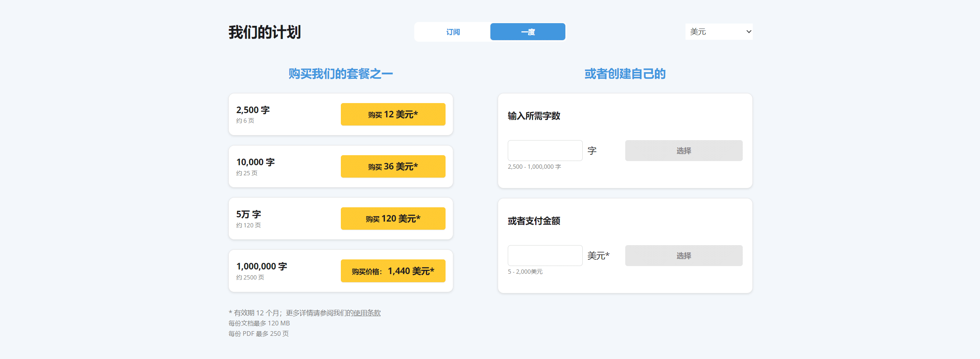Focus the required word count input field

[x=545, y=151]
